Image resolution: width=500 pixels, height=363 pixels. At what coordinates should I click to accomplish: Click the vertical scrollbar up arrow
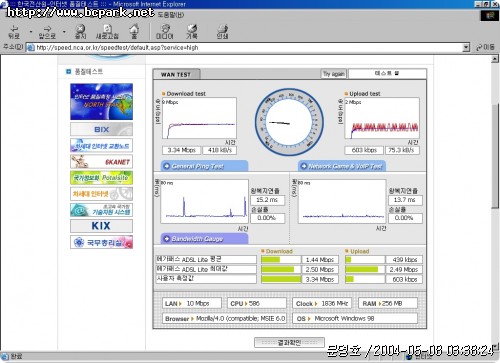(x=495, y=59)
